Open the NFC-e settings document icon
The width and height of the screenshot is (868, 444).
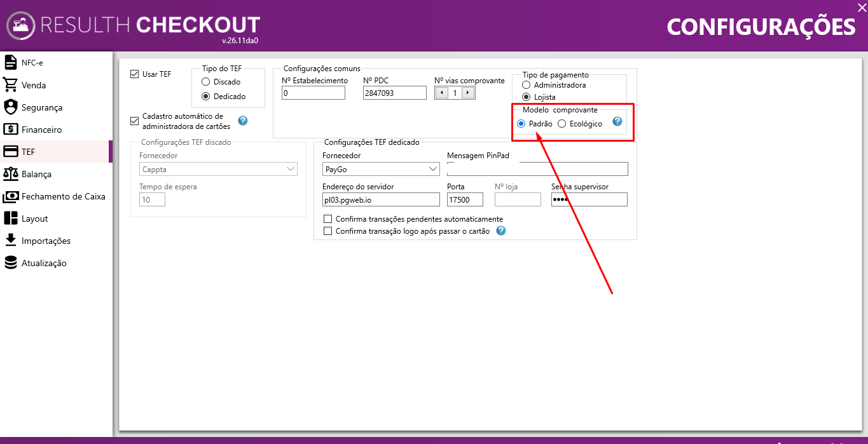point(10,62)
